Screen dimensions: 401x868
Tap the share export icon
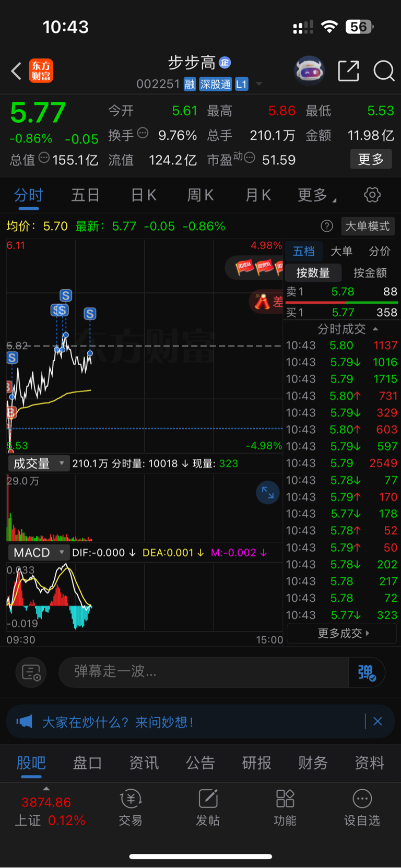[348, 71]
